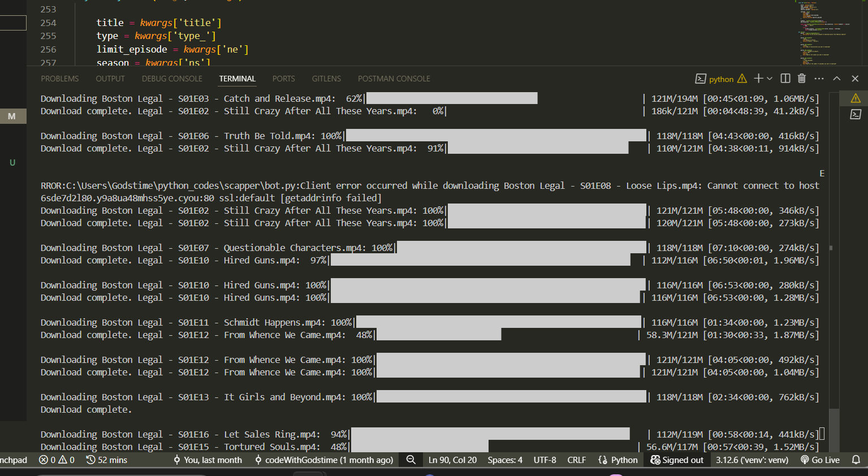Select the second terminal in side list
The height and width of the screenshot is (476, 868).
click(856, 114)
